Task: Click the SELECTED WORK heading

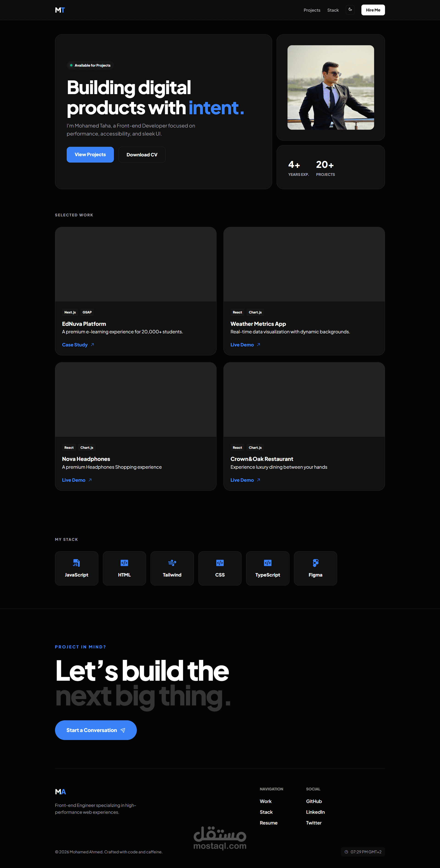Action: pyautogui.click(x=74, y=215)
